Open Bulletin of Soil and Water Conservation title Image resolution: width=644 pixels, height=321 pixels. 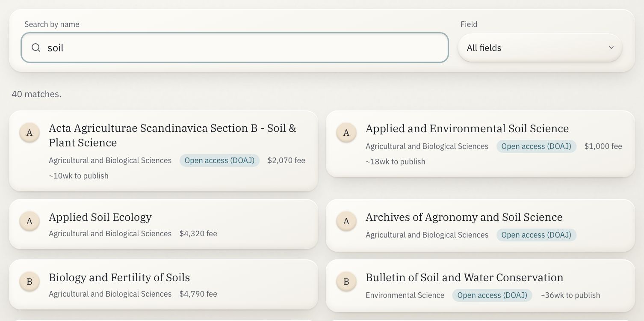pyautogui.click(x=464, y=277)
